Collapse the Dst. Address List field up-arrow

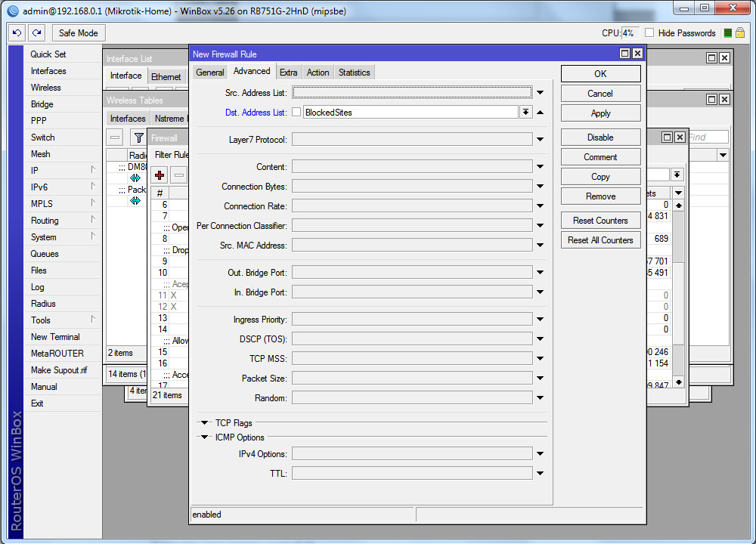point(541,113)
